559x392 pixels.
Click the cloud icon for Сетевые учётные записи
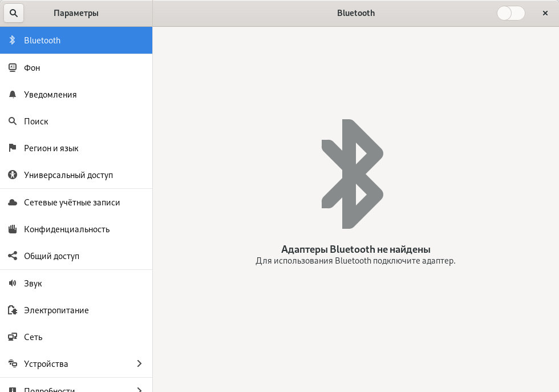(x=13, y=203)
